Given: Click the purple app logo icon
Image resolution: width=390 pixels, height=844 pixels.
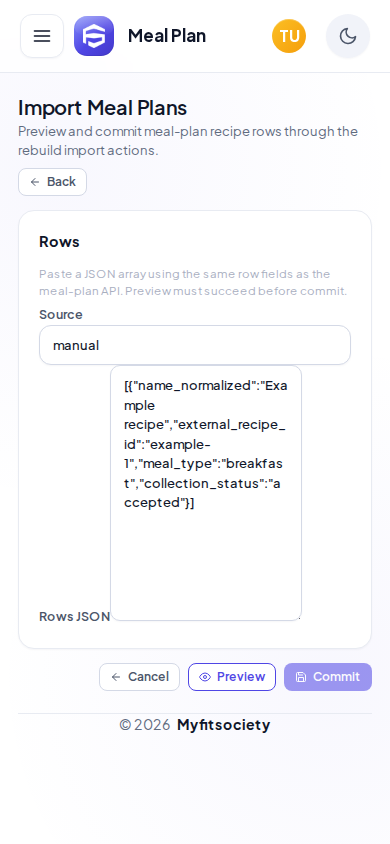Looking at the screenshot, I should point(94,36).
